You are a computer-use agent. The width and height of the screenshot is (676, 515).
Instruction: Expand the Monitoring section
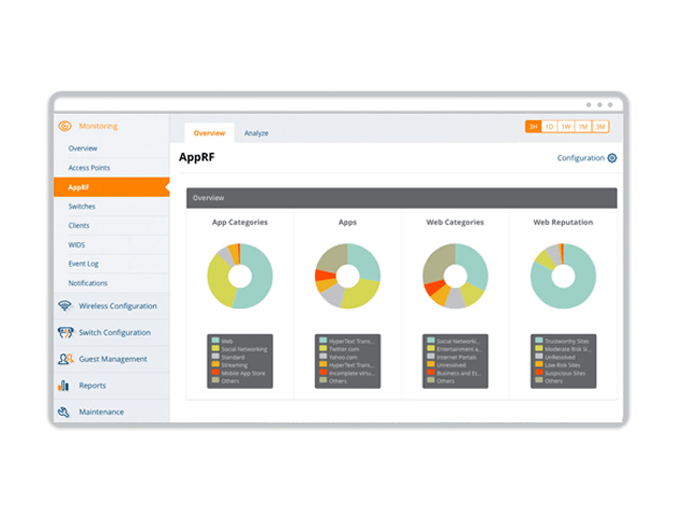click(98, 126)
